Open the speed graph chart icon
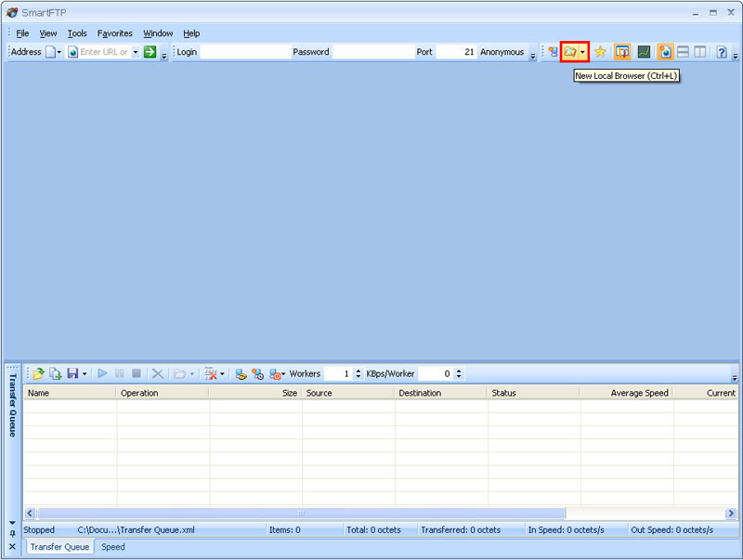Image resolution: width=743 pixels, height=560 pixels. click(x=644, y=52)
